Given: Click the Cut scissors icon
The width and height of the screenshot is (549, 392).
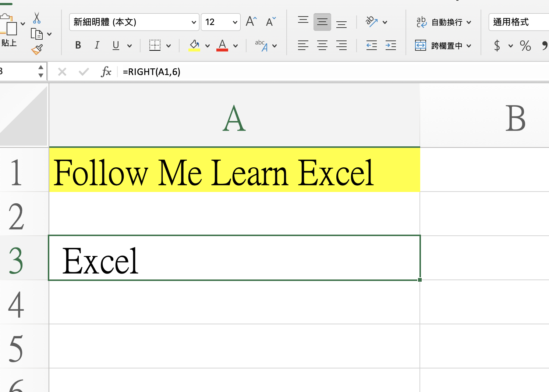Looking at the screenshot, I should click(x=37, y=18).
